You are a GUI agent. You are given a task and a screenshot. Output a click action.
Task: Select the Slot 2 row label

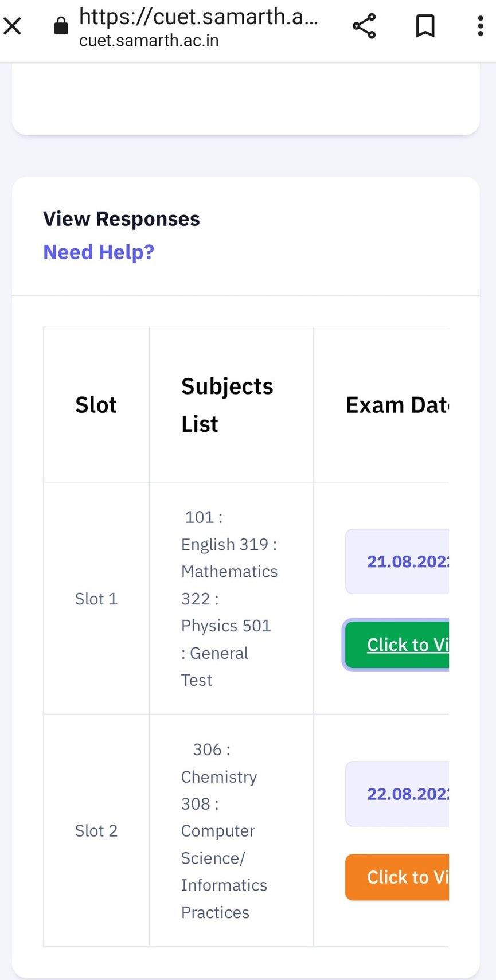coord(96,831)
